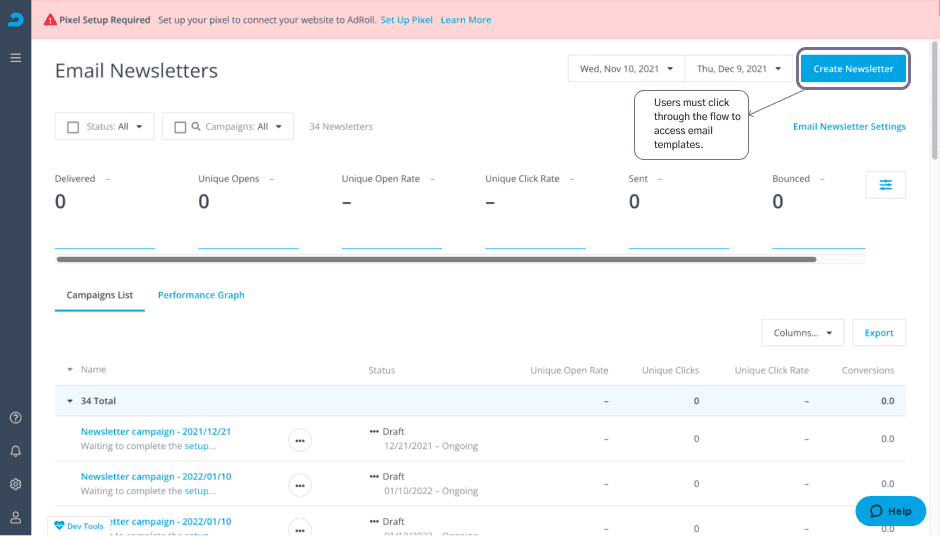This screenshot has height=536, width=940.
Task: Click the Help chat bubble icon
Action: 876,511
